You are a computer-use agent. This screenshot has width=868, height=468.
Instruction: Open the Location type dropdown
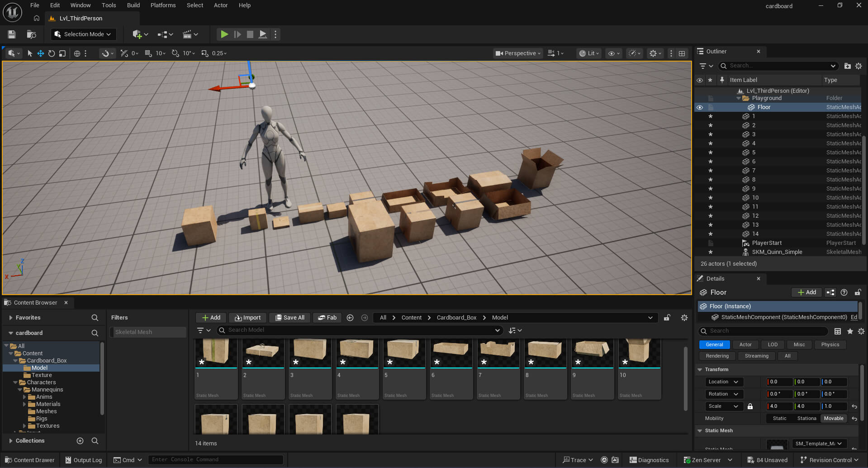click(x=724, y=382)
